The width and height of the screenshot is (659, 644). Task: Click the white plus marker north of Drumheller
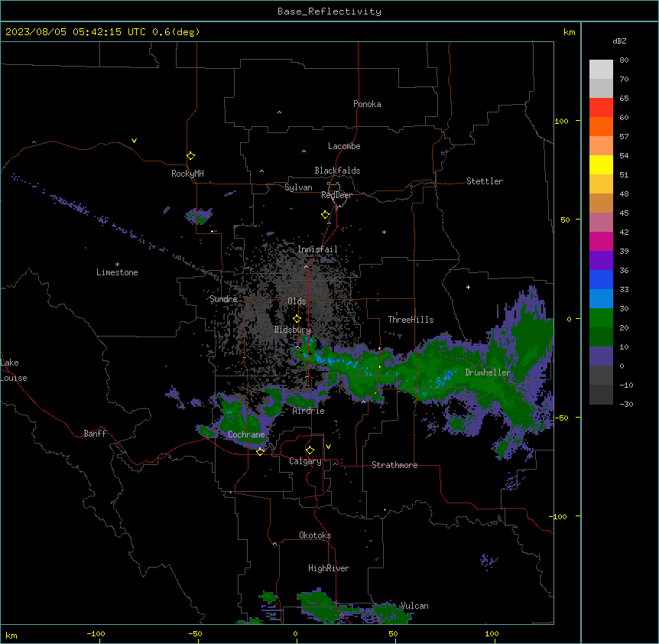coord(468,287)
